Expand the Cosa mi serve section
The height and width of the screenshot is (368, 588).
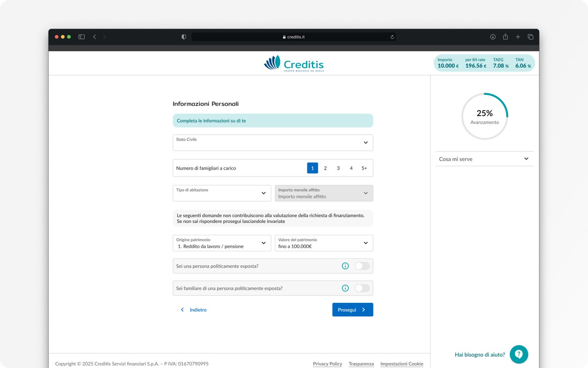[x=484, y=159]
